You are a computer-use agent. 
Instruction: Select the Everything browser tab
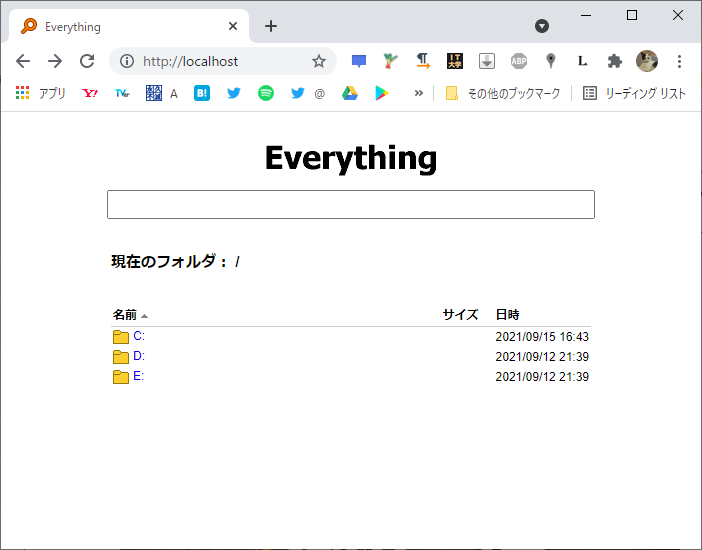click(x=129, y=26)
